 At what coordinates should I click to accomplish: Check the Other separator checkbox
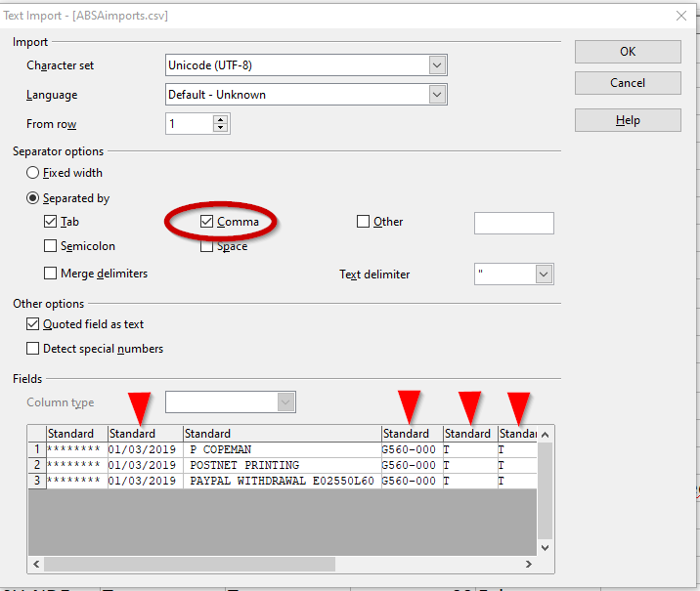coord(364,222)
